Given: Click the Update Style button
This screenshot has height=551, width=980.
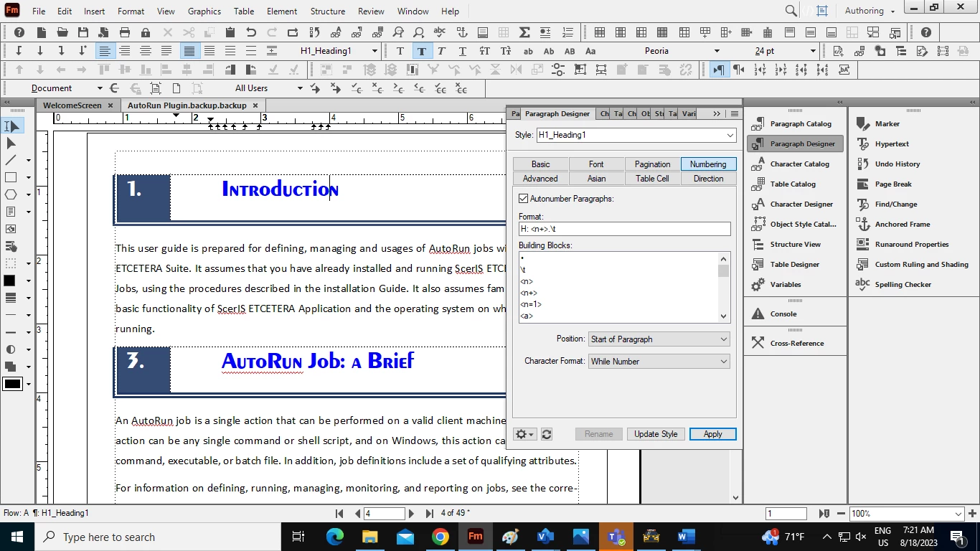Looking at the screenshot, I should pyautogui.click(x=656, y=434).
